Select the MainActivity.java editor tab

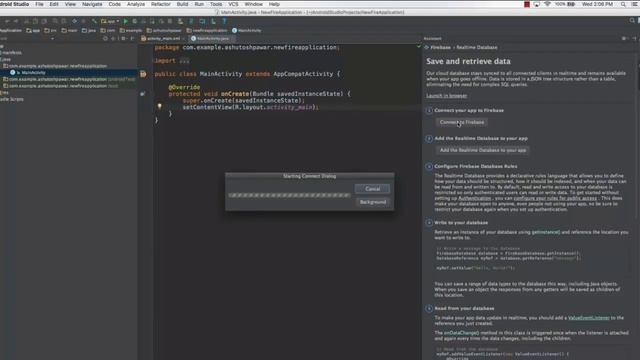[x=212, y=38]
